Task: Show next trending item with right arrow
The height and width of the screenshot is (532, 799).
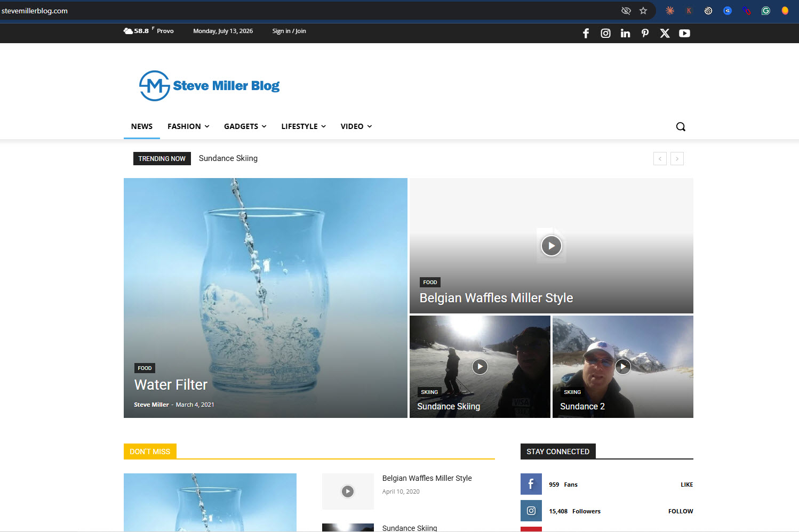Action: coord(677,158)
